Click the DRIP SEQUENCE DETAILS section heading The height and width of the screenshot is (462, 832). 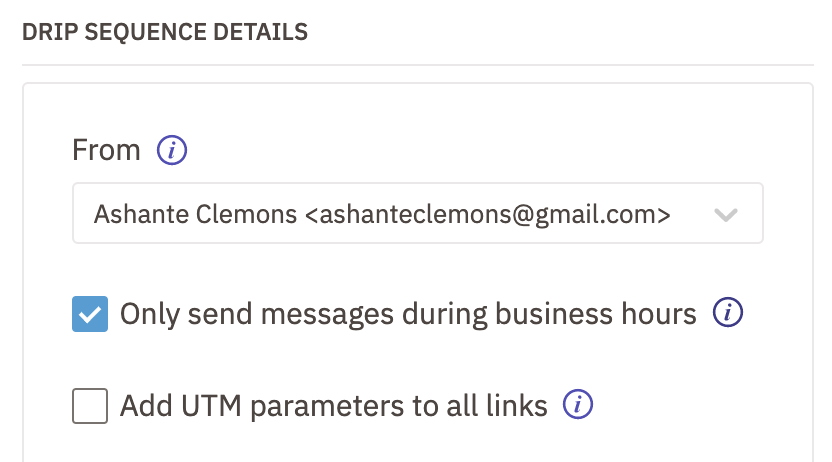[x=165, y=32]
